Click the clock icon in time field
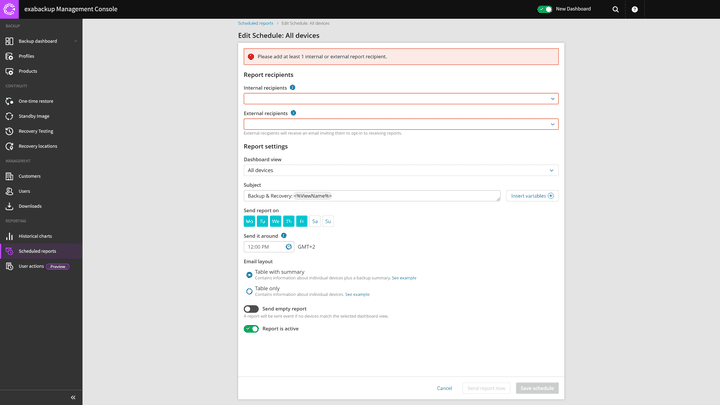Image resolution: width=720 pixels, height=405 pixels. coord(289,246)
